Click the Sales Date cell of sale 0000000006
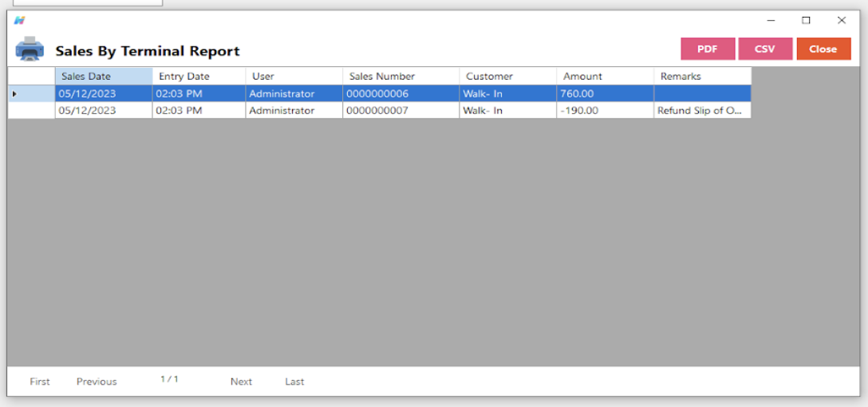This screenshot has height=407, width=868. 104,93
